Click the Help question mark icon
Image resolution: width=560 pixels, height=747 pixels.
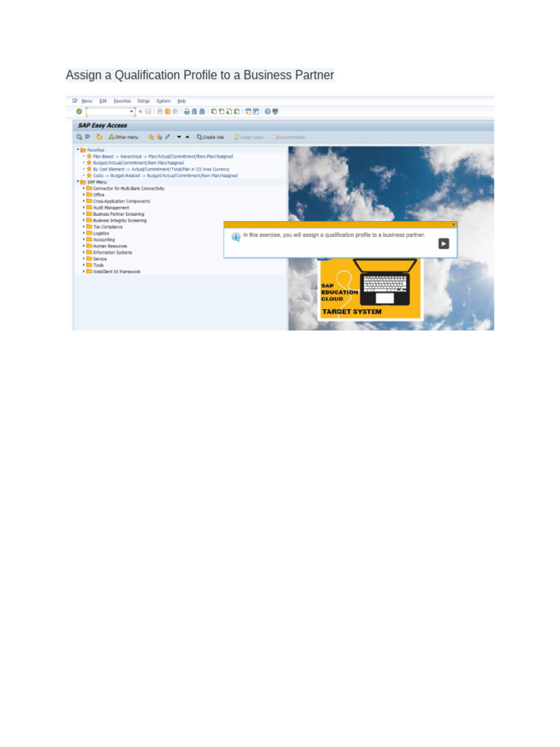pos(268,112)
